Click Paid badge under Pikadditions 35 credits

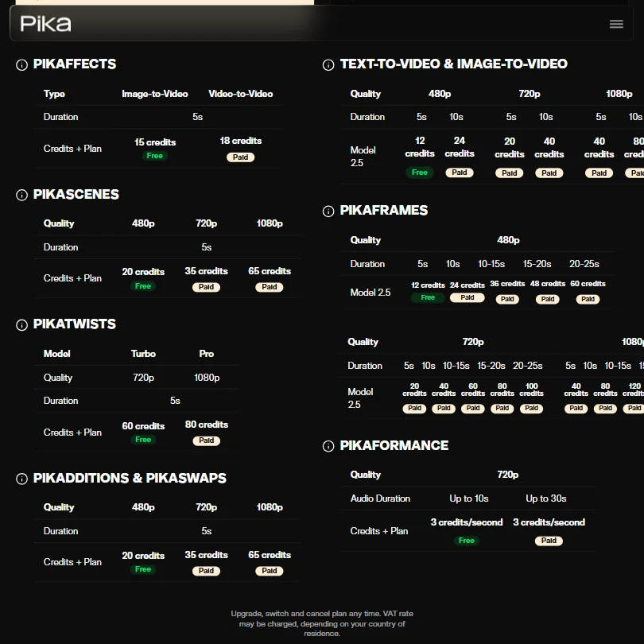206,571
